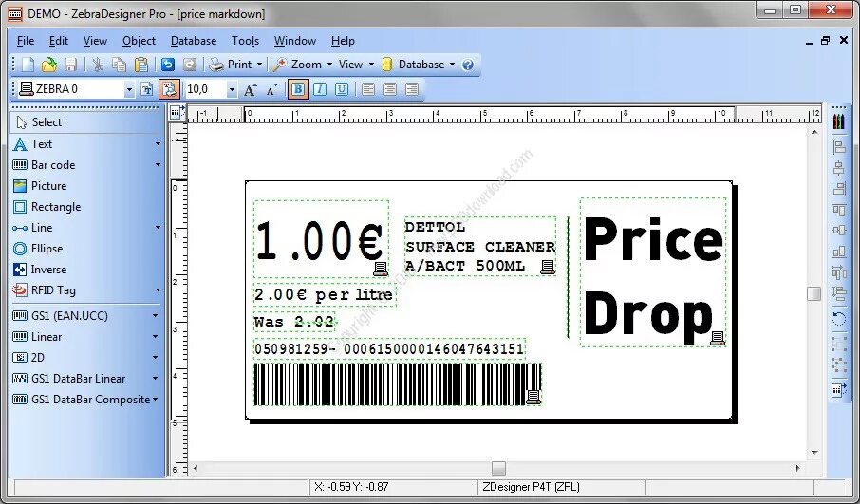Expand the Bar code tool options arrow
This screenshot has width=860, height=504.
point(158,165)
